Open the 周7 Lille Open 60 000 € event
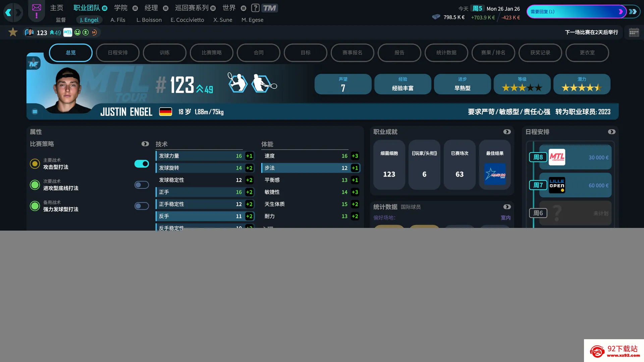Screen dimensions: 644x362 575,185
